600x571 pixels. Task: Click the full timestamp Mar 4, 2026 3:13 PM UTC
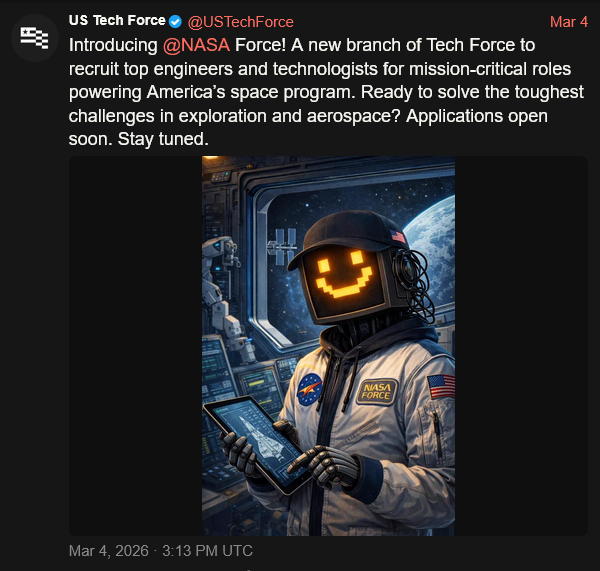click(160, 551)
